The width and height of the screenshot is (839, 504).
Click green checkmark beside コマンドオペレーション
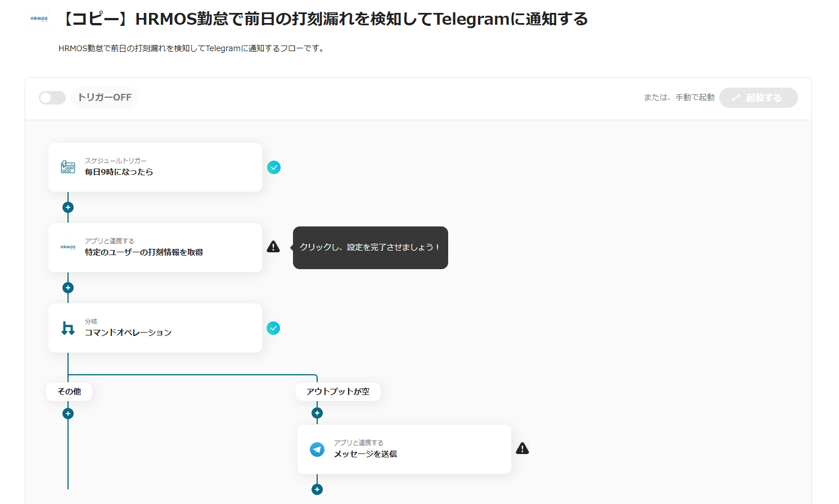tap(273, 328)
